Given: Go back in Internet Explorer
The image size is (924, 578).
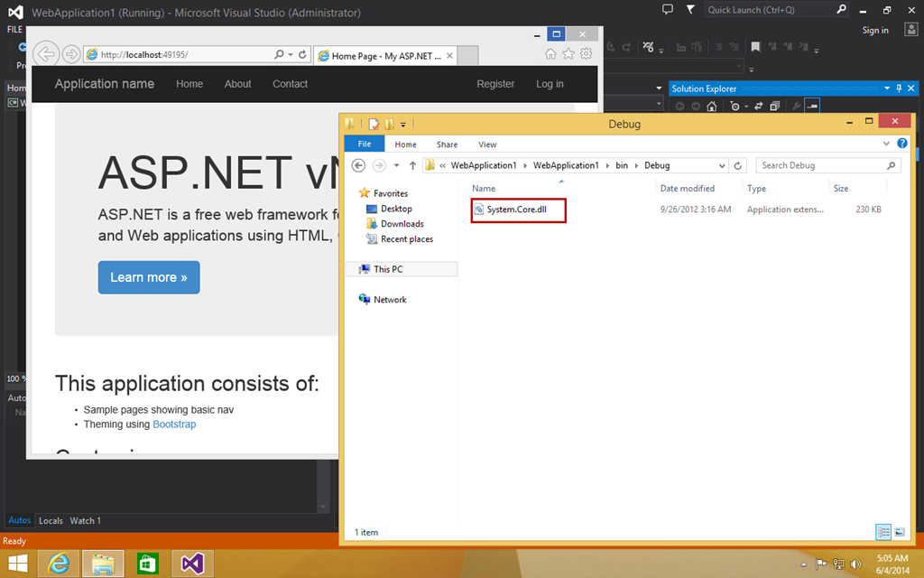Looking at the screenshot, I should 45,54.
